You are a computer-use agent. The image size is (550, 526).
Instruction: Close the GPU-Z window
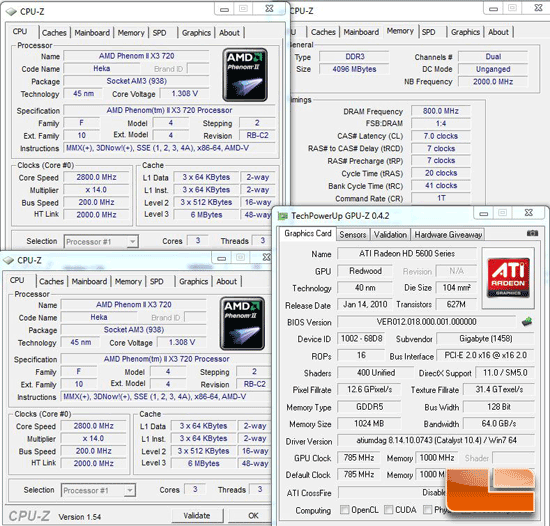point(529,213)
